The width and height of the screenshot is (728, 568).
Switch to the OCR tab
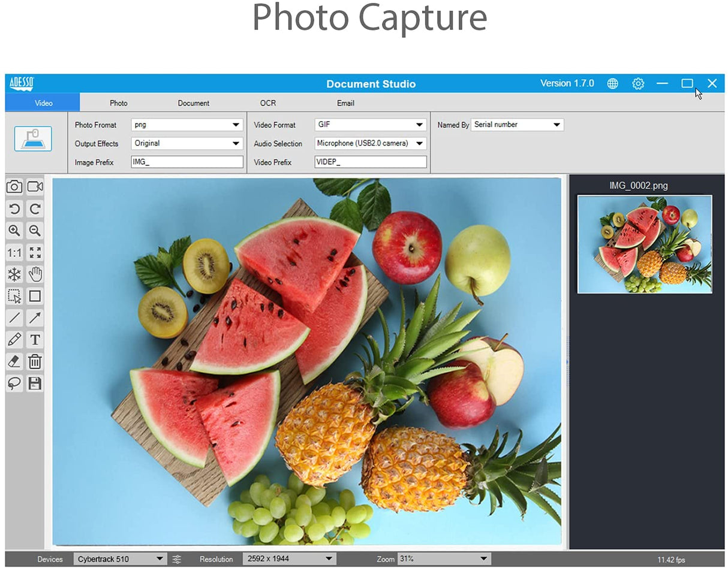pos(268,103)
